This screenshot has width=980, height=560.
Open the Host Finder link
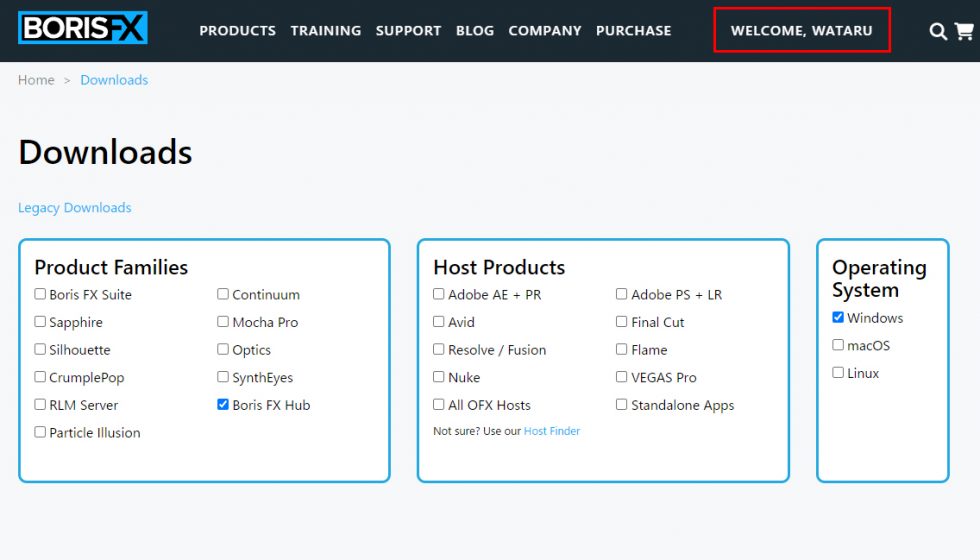click(x=552, y=431)
